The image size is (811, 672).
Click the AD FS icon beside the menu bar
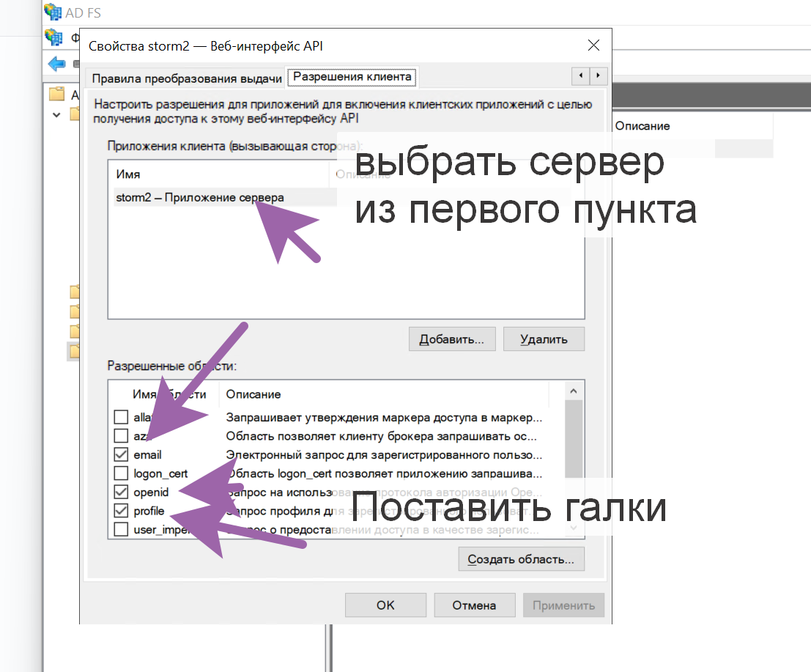[x=53, y=37]
